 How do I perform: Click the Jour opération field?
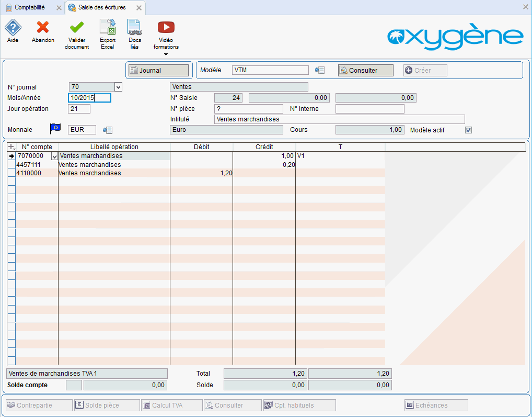coord(79,109)
